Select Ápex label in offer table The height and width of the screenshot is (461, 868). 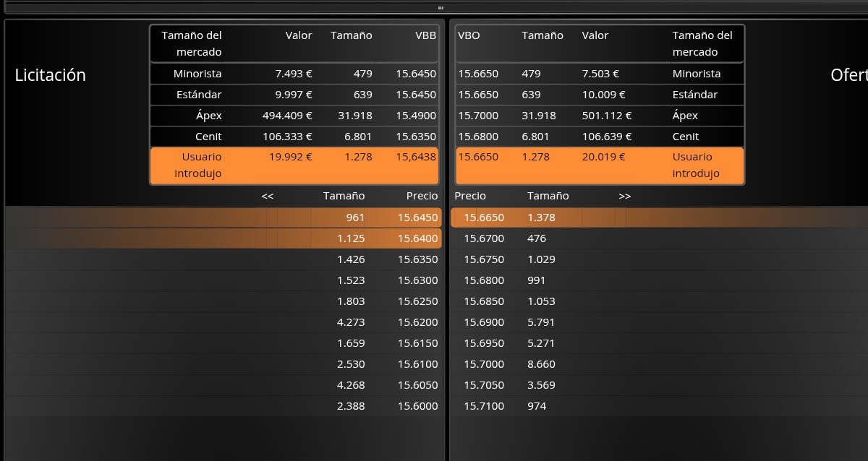685,116
